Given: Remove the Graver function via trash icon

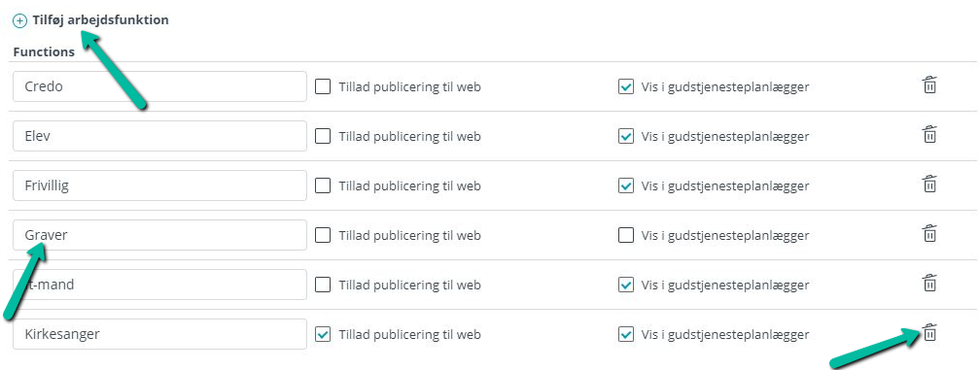Looking at the screenshot, I should tap(929, 234).
